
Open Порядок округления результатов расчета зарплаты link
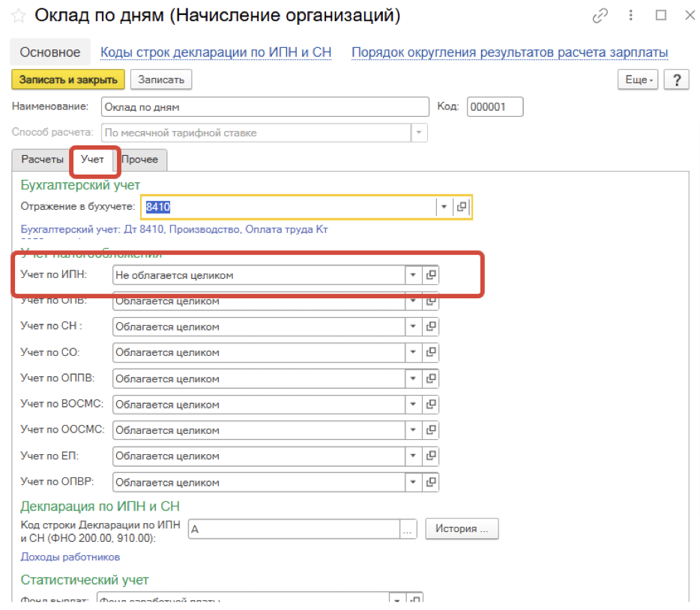pos(510,52)
